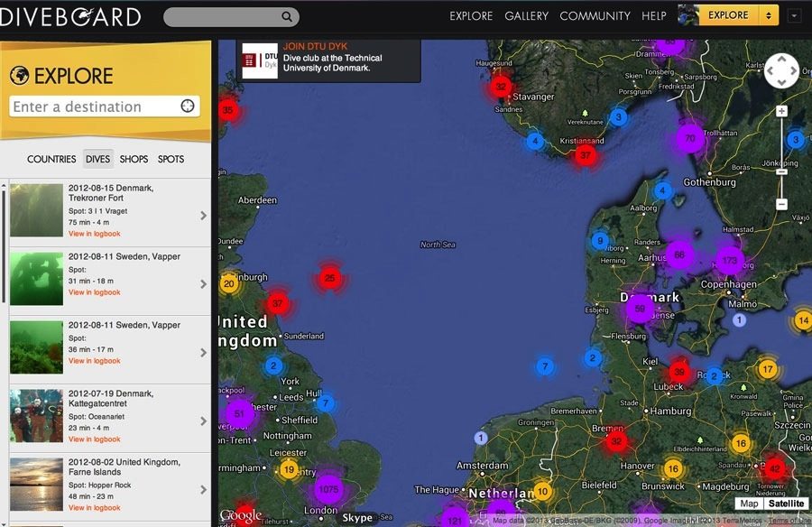Click the yellow EXPLORE button
812x527 pixels.
pos(729,15)
